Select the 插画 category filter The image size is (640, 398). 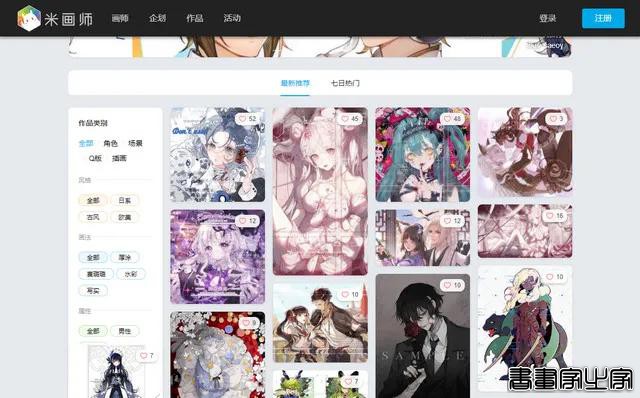coord(119,158)
